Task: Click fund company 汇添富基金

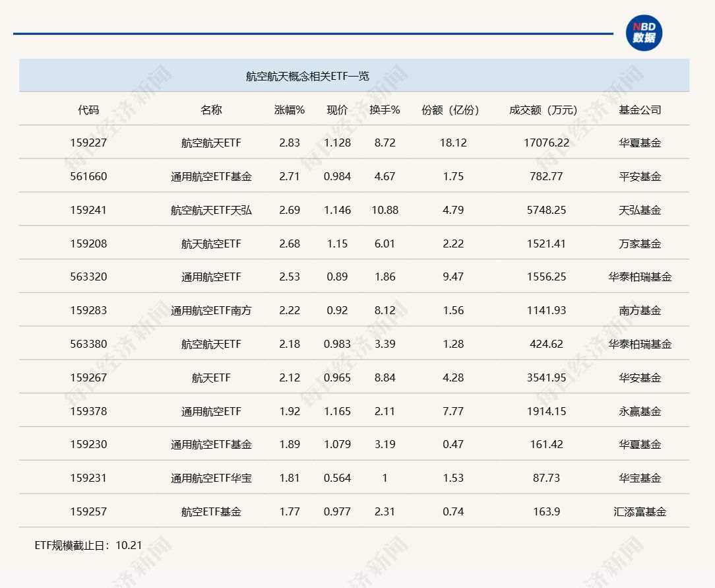Action: point(640,512)
